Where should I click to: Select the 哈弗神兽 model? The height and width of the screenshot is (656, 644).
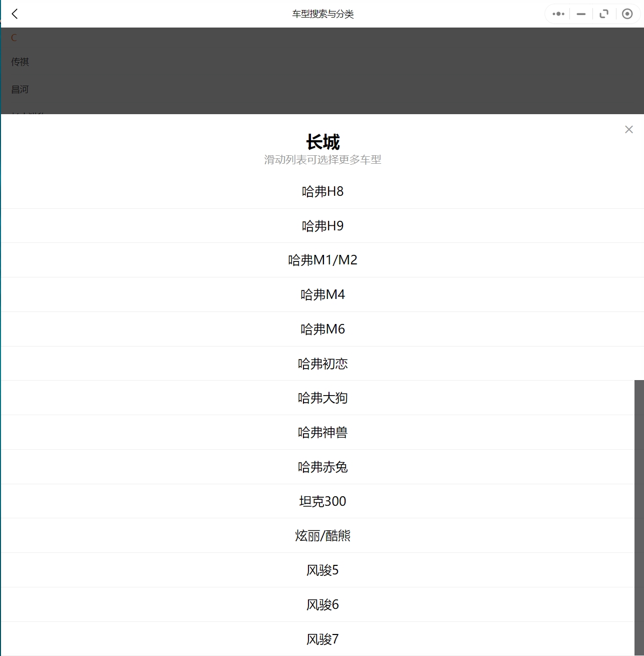pos(323,432)
